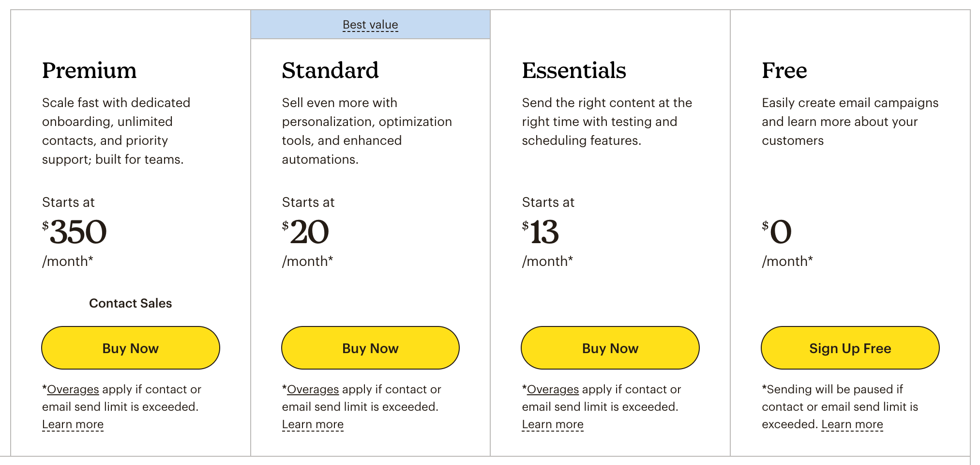Select the Free plan heading

pyautogui.click(x=784, y=71)
